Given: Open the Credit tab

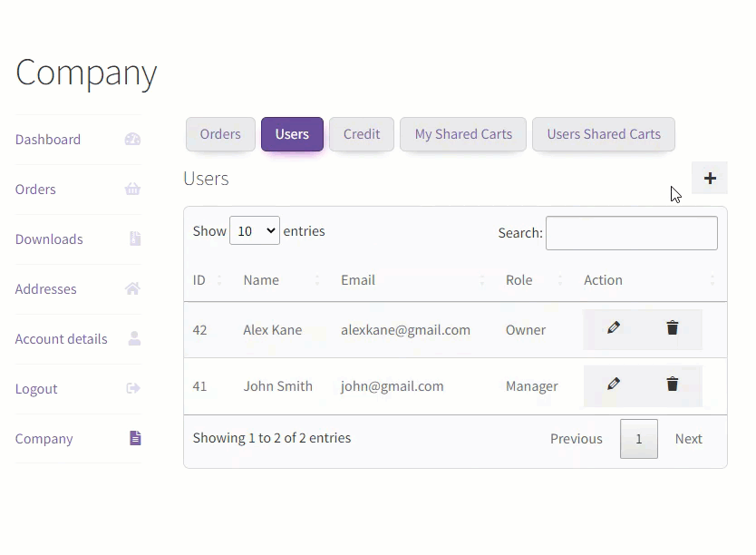Looking at the screenshot, I should [x=362, y=134].
